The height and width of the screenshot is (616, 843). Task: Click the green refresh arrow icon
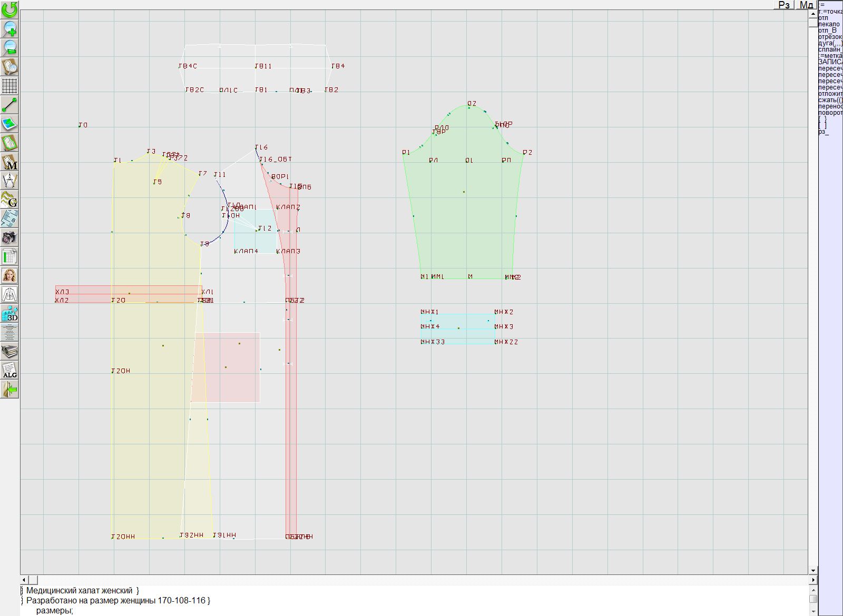[9, 9]
